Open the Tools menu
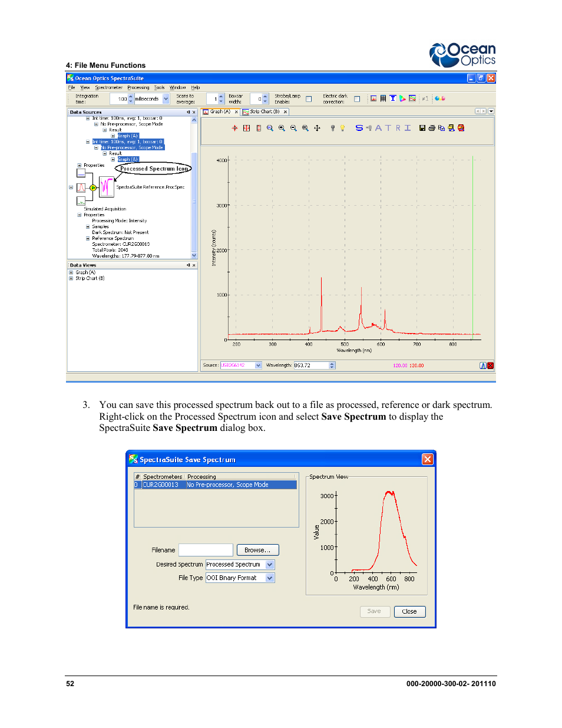The height and width of the screenshot is (728, 562). pos(160,87)
